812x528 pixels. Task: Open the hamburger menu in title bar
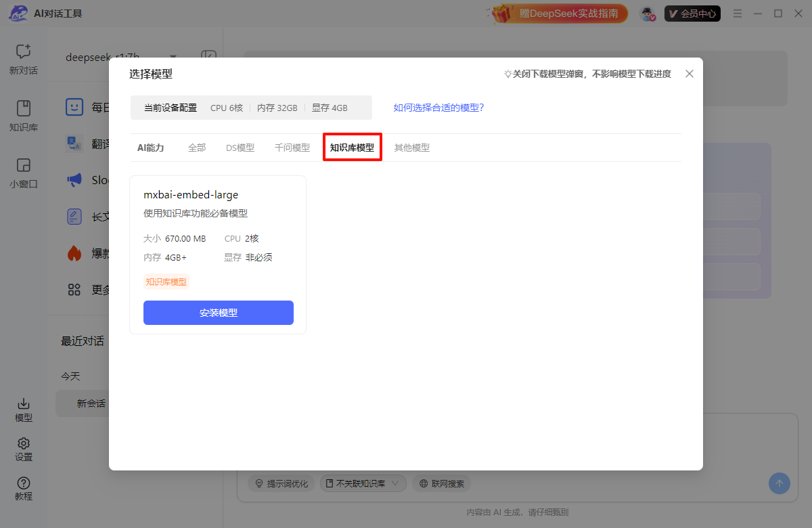click(x=738, y=14)
